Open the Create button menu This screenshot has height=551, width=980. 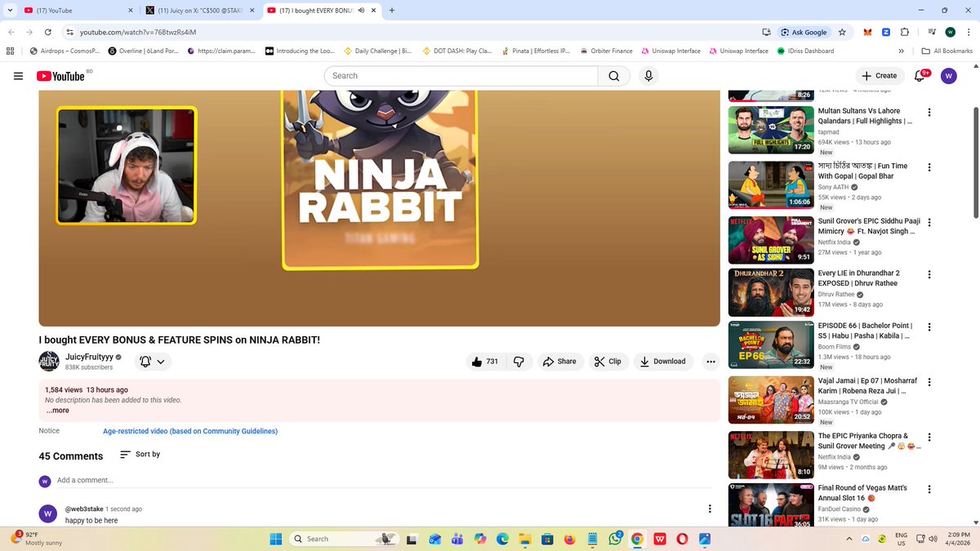(880, 76)
